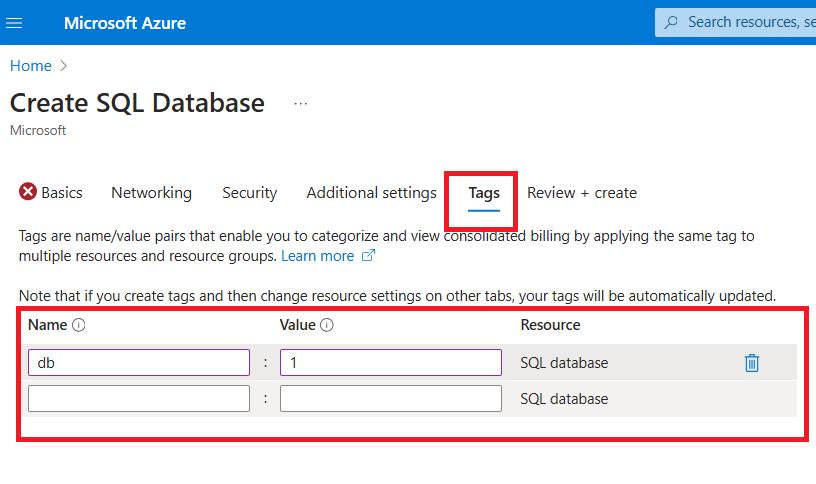
Task: Open the Additional settings tab
Action: (372, 193)
